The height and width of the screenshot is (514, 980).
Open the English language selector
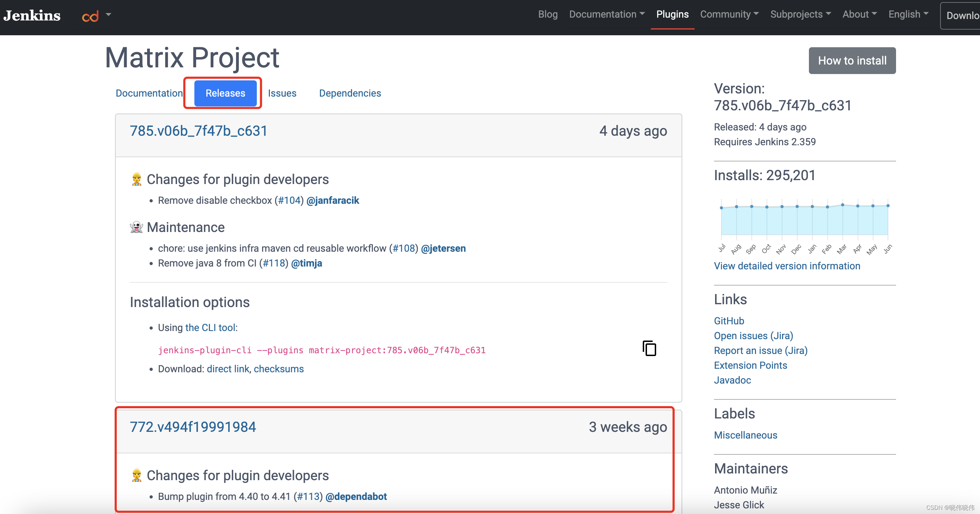[x=908, y=14]
